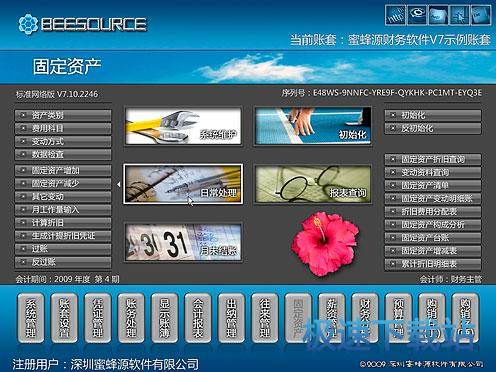This screenshot has height=372, width=496.
Task: Switch to 薪资管理 module tab
Action: tap(331, 318)
